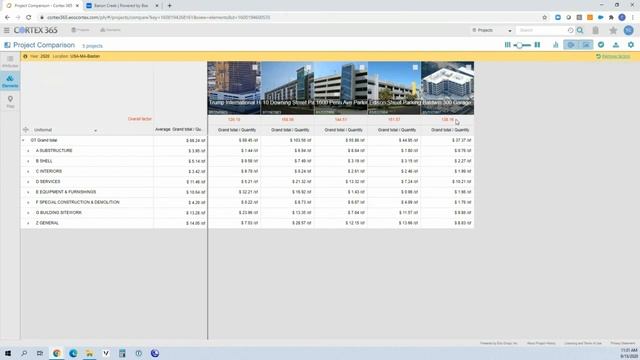640x360 pixels.
Task: Collapse the GT Grand total row
Action: click(x=23, y=140)
